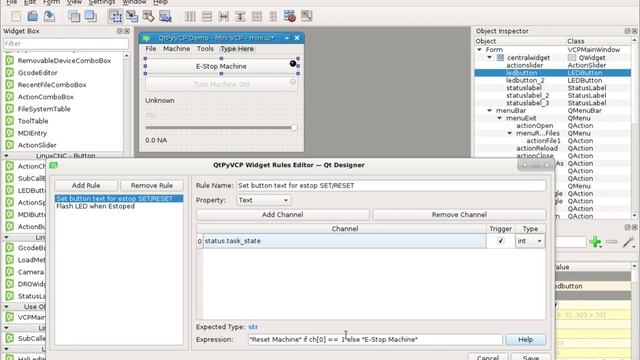Collapse the menuExit tree node
Viewport: 640px width, 360px height.
pyautogui.click(x=500, y=118)
